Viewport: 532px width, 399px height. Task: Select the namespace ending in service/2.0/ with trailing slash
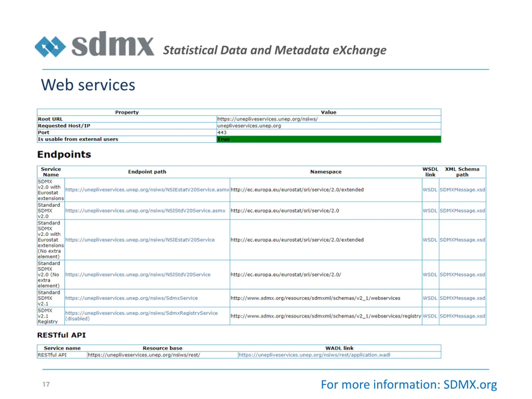[286, 275]
